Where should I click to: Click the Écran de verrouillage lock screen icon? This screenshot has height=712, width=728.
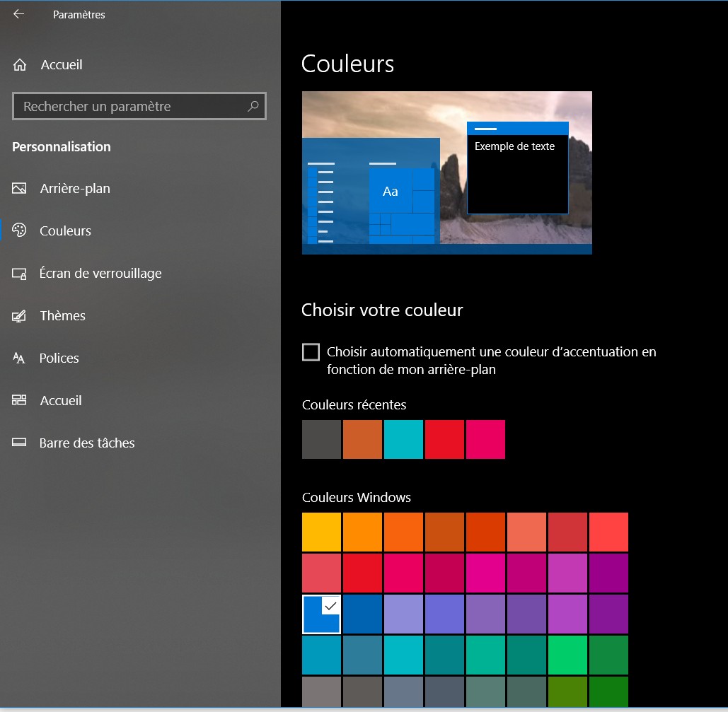click(x=19, y=274)
